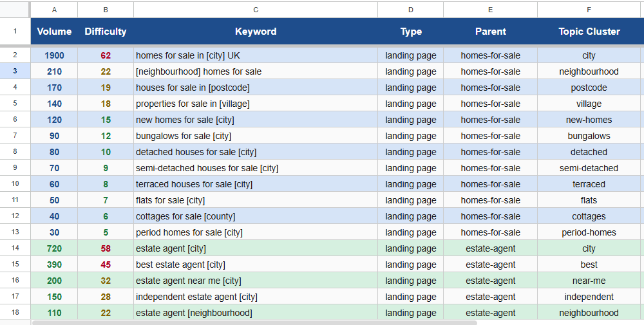Select difficulty value 28

[106, 297]
